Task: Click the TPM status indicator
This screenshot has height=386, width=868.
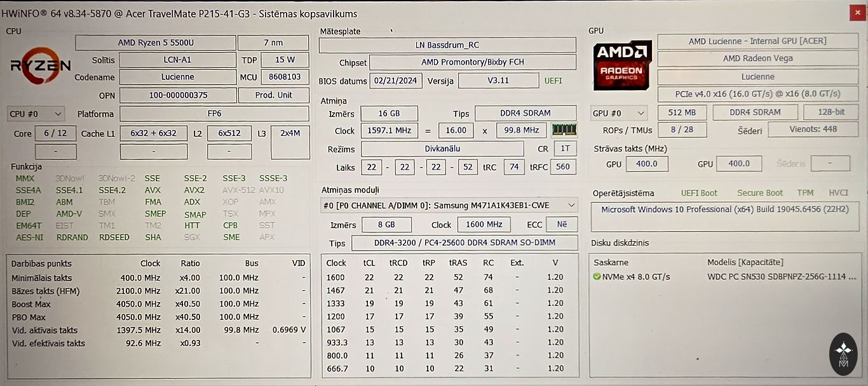Action: (805, 193)
